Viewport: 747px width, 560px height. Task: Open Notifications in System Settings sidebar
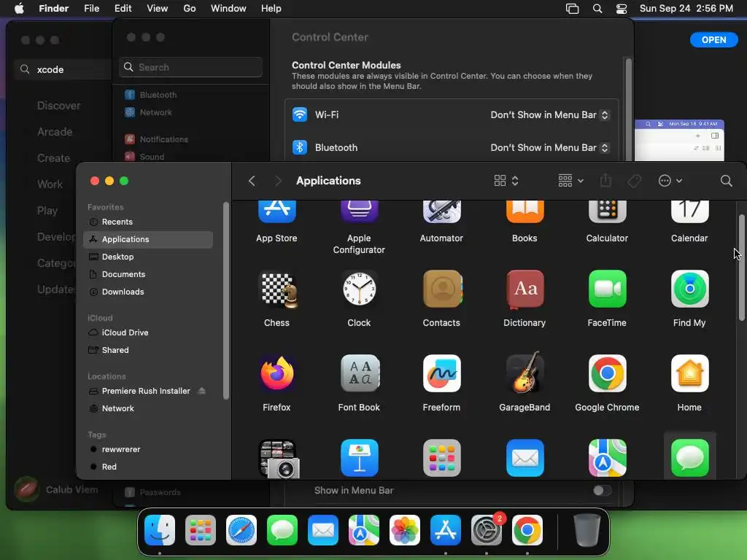coord(156,139)
